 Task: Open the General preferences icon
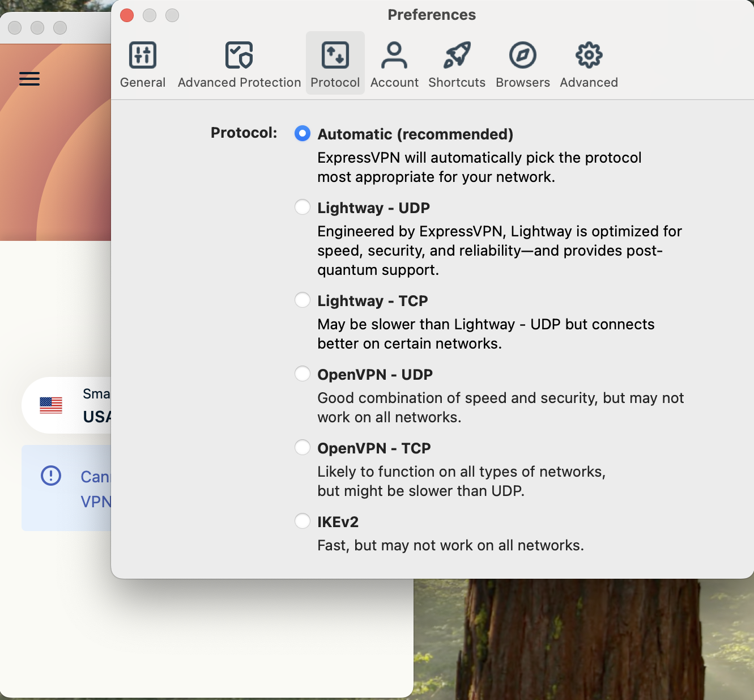pyautogui.click(x=143, y=56)
